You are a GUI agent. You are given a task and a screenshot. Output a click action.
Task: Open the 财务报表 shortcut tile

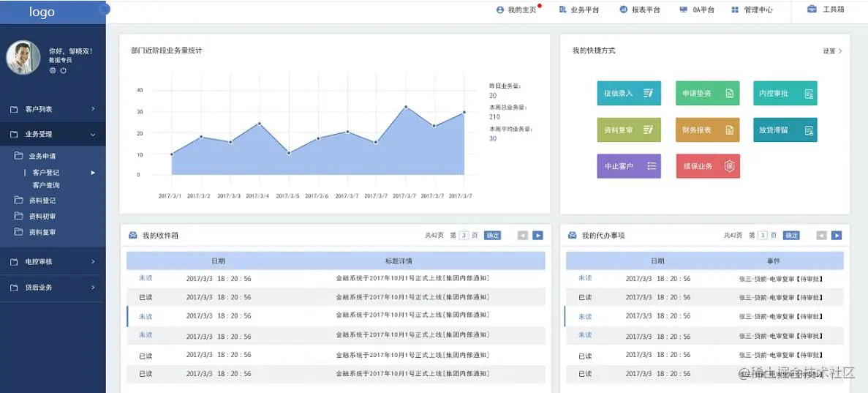click(x=707, y=130)
